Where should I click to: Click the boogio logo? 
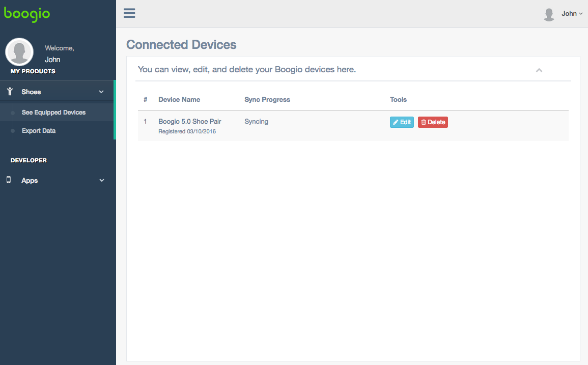[26, 15]
